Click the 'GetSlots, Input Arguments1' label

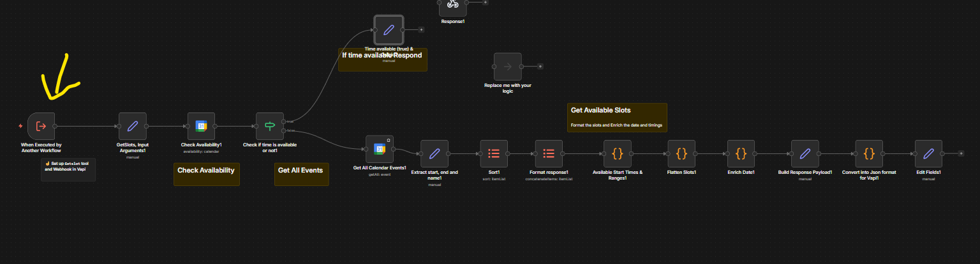[133, 148]
